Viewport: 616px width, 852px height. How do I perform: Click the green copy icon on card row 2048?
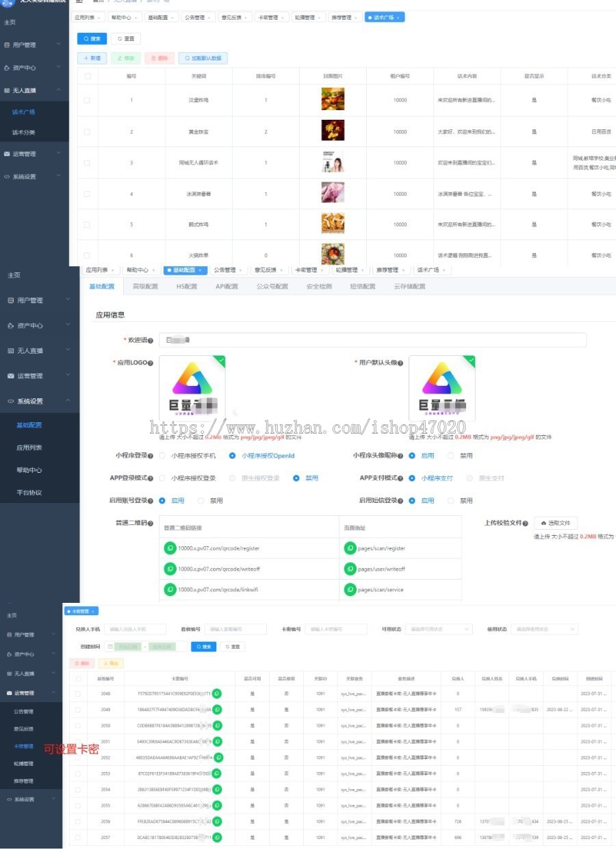[217, 693]
